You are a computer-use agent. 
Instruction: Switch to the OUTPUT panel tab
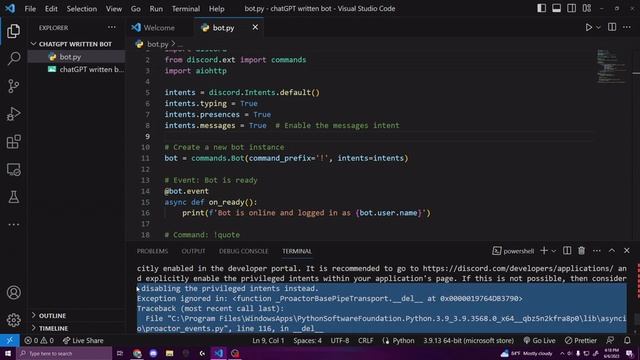193,251
